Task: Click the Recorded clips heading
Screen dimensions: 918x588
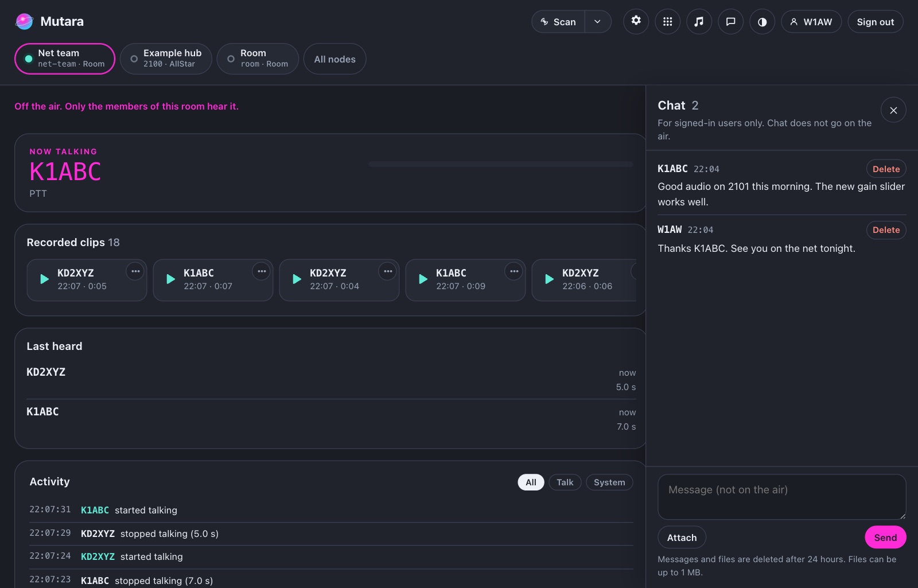Action: click(73, 243)
